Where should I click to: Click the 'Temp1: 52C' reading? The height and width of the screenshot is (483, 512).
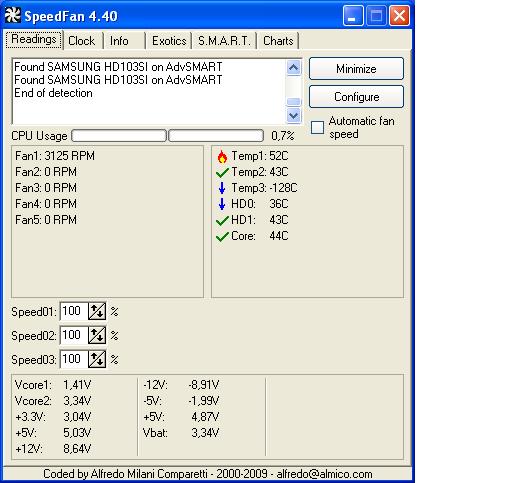[260, 156]
